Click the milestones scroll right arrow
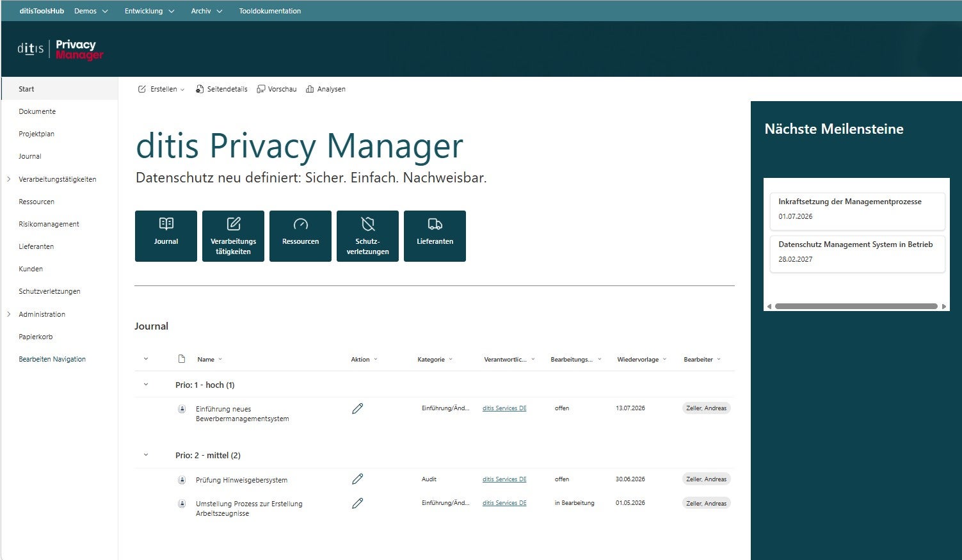Viewport: 962px width, 560px height. [x=944, y=307]
